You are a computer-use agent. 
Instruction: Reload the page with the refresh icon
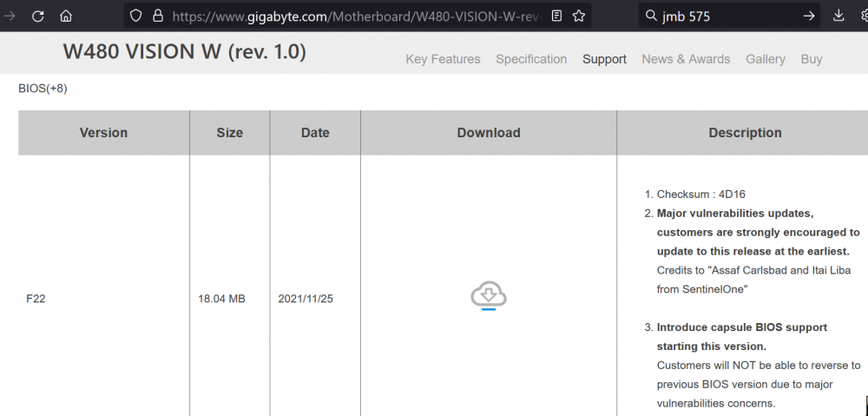pos(37,16)
